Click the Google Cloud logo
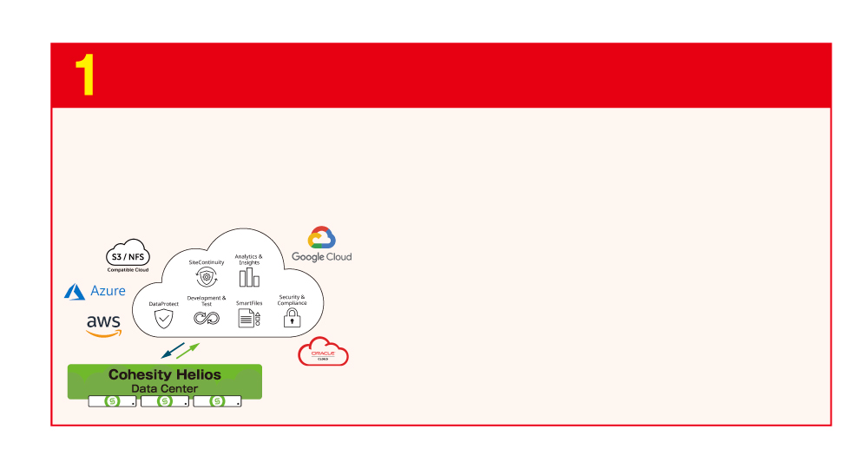Viewport: 868px width, 469px height. pyautogui.click(x=322, y=244)
